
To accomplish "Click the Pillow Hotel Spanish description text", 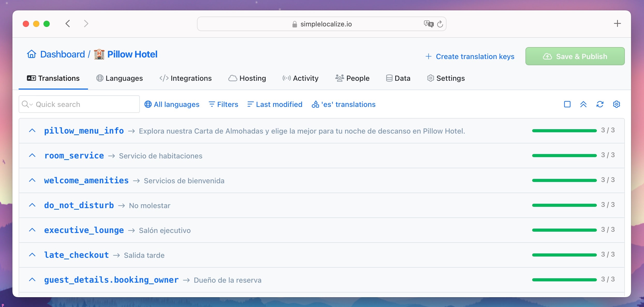I will point(302,131).
